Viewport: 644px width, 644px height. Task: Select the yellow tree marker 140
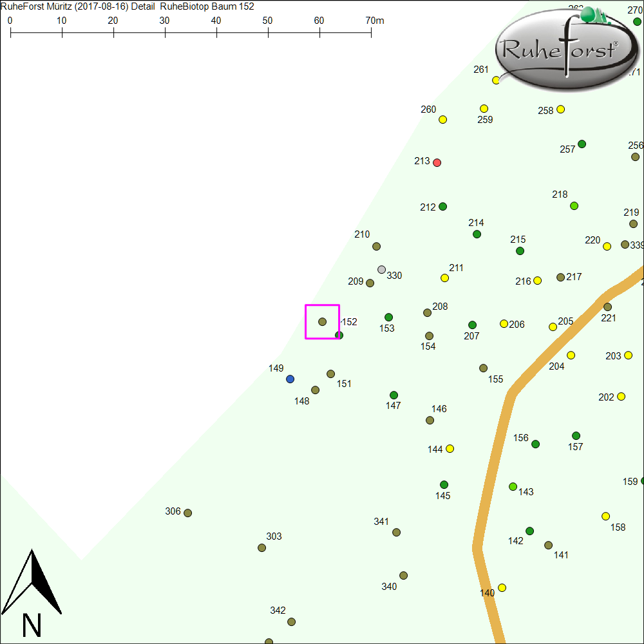502,587
